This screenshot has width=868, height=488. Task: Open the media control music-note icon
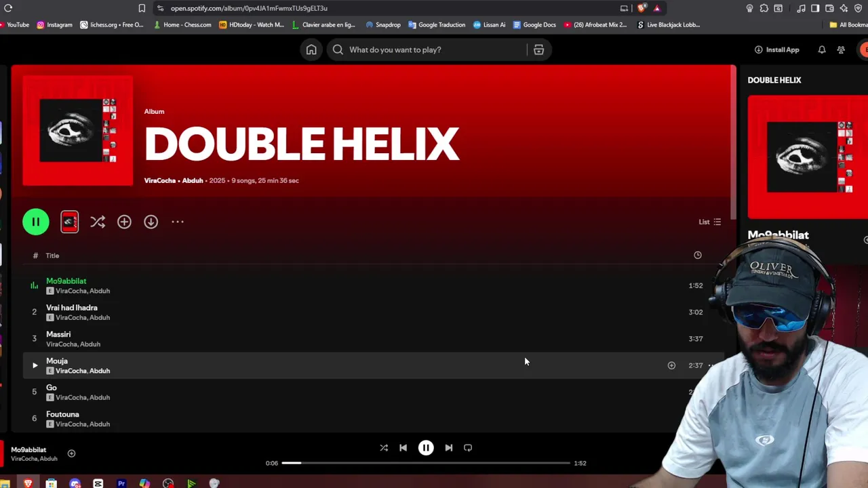tap(801, 8)
